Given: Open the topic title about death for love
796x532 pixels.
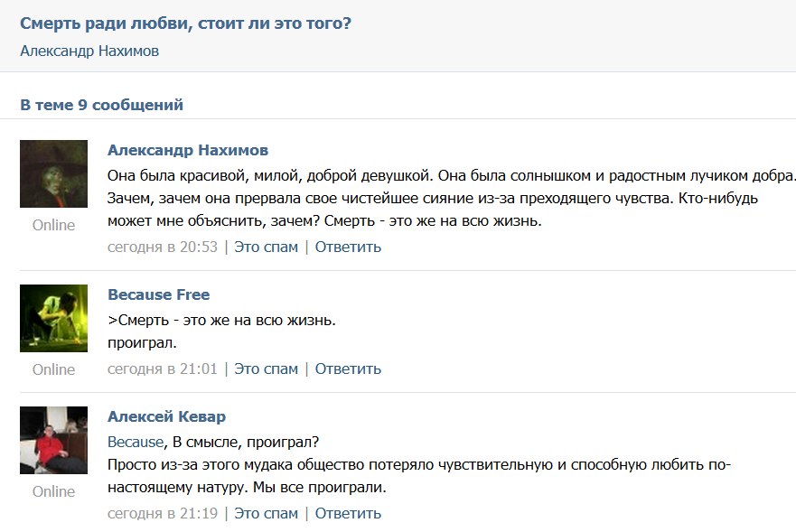Looking at the screenshot, I should click(185, 23).
